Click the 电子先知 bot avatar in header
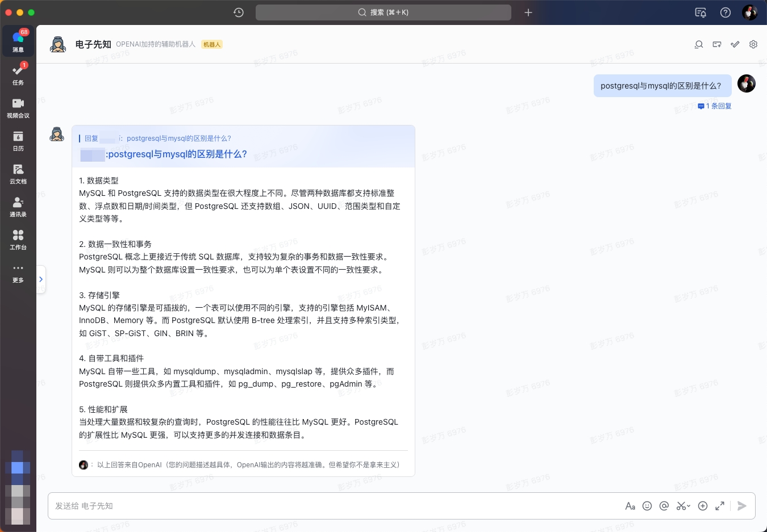 pos(58,44)
